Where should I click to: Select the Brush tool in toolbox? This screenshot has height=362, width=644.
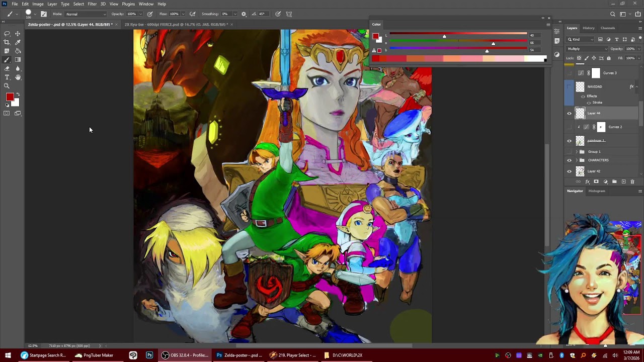click(7, 59)
